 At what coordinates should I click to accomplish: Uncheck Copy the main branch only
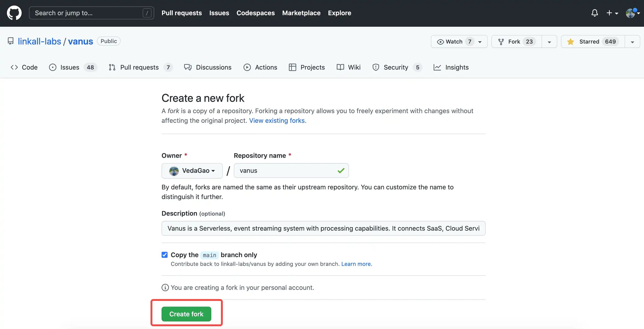[x=165, y=255]
